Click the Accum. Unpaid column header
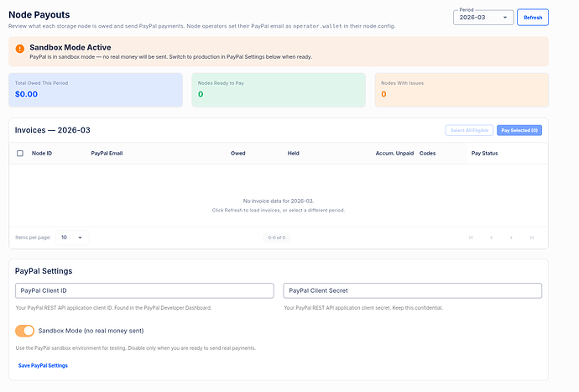The image size is (579, 392). click(x=394, y=154)
